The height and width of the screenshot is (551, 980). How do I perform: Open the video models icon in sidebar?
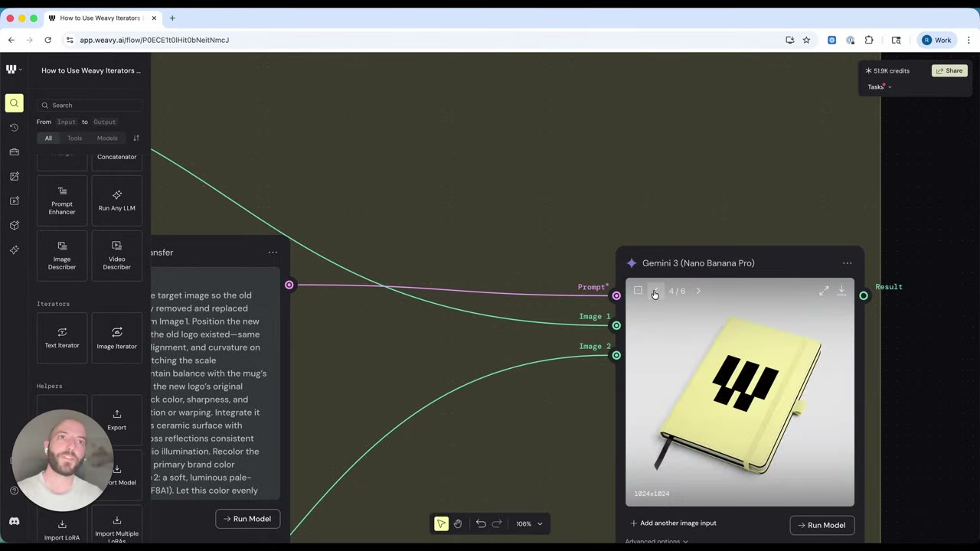click(x=14, y=201)
